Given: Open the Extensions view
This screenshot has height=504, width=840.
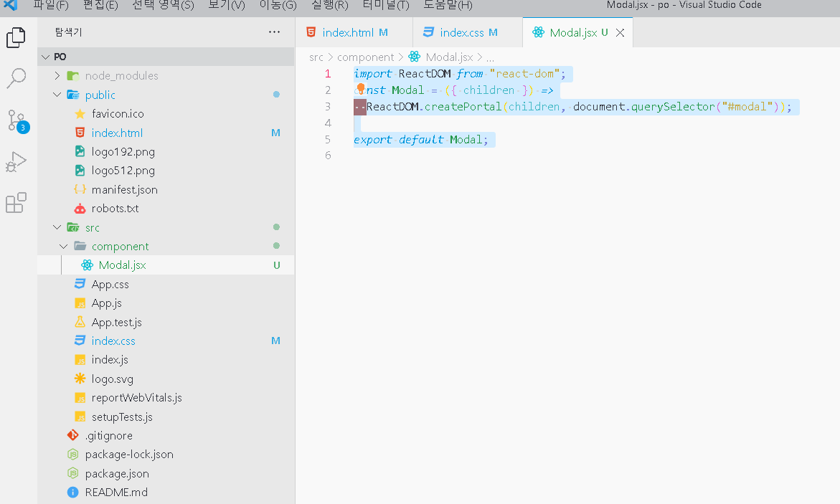Looking at the screenshot, I should point(16,203).
